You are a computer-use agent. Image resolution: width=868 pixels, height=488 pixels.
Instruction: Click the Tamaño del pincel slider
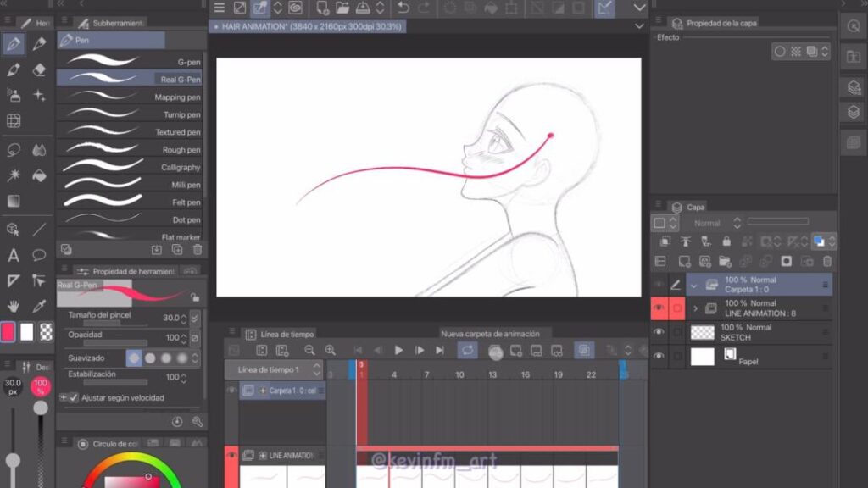(115, 324)
